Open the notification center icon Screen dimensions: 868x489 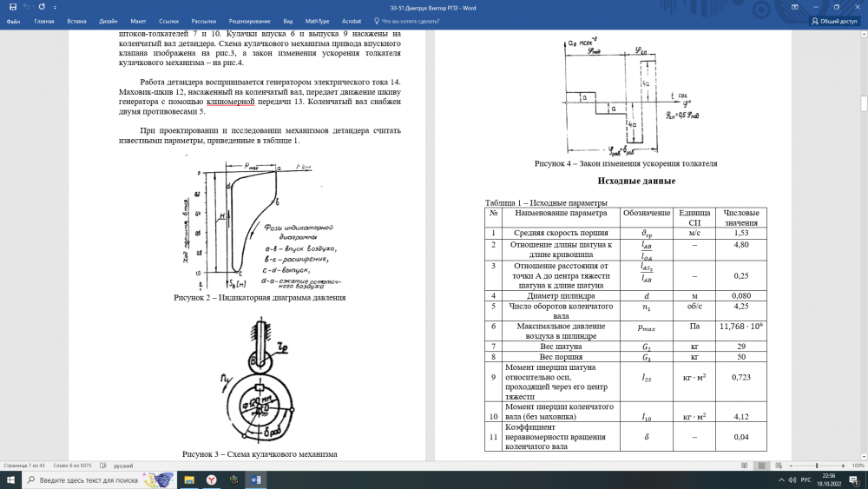(x=853, y=480)
